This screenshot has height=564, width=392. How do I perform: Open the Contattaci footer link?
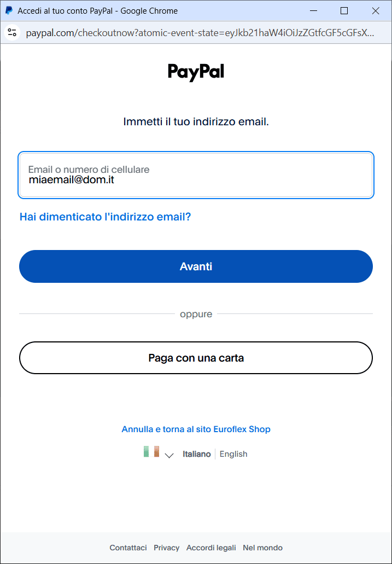128,548
